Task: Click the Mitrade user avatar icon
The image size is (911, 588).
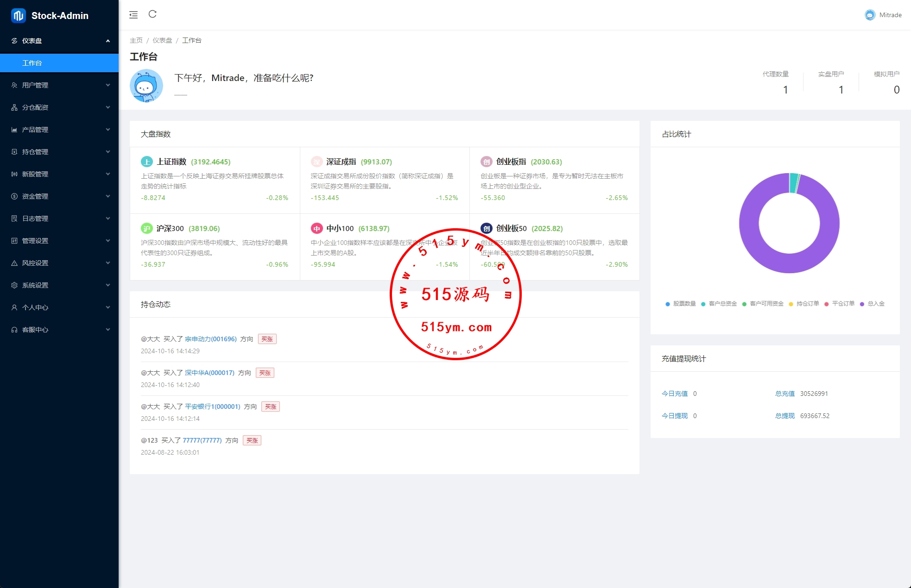Action: (870, 15)
